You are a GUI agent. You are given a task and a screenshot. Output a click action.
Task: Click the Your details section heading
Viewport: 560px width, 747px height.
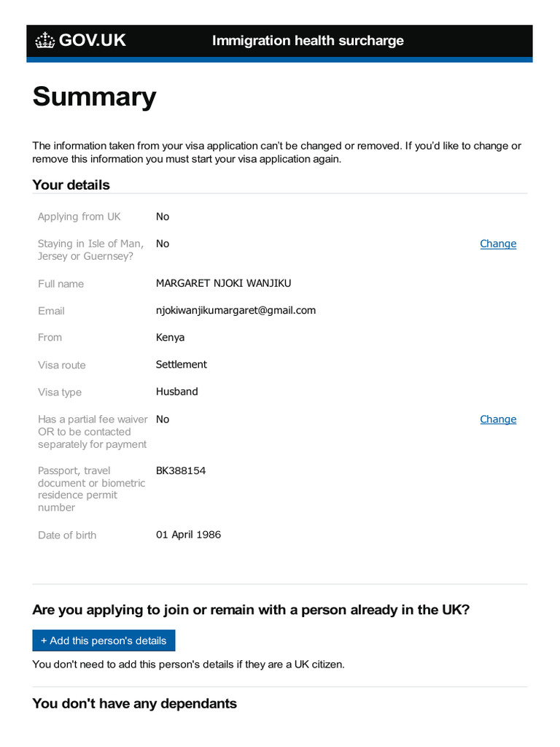[x=71, y=185]
